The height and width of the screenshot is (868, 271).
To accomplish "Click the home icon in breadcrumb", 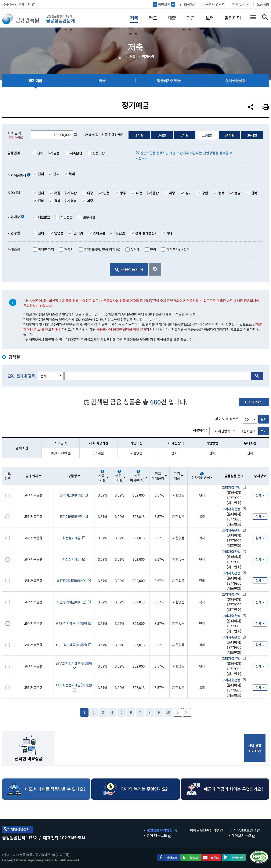I will click(120, 57).
